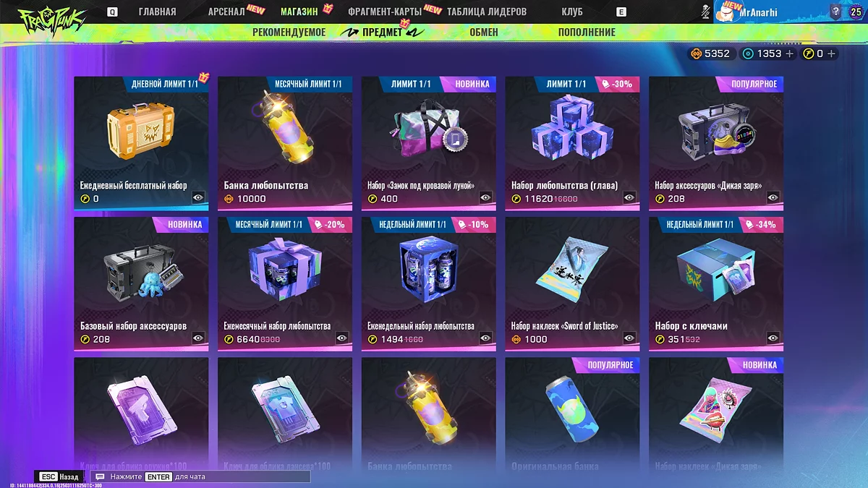Click the chat input field

(x=200, y=477)
